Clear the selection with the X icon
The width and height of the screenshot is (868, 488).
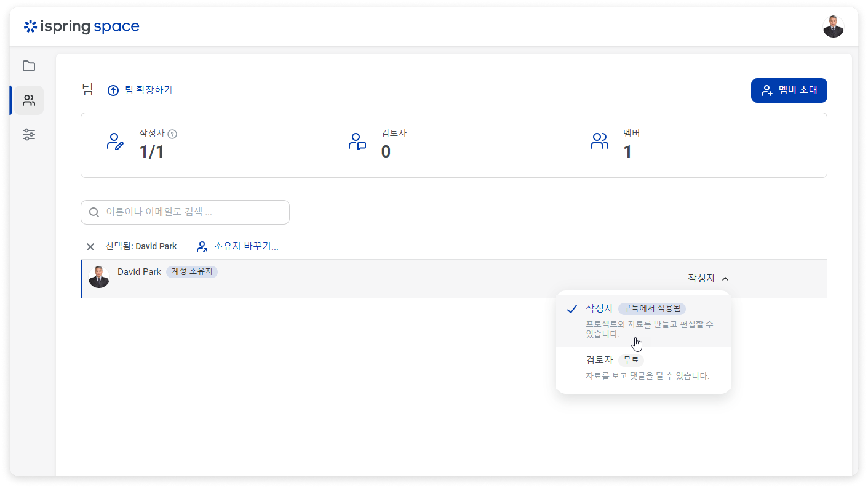click(90, 247)
